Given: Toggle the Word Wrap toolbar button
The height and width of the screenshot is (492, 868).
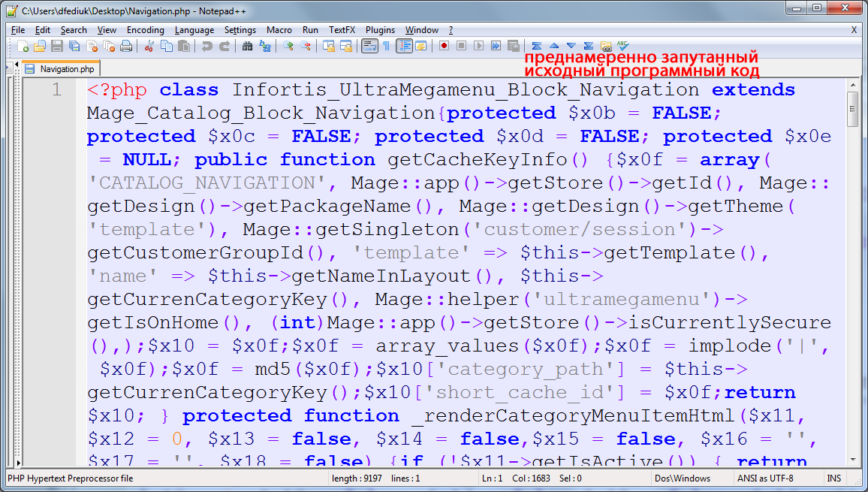Looking at the screenshot, I should [x=369, y=46].
